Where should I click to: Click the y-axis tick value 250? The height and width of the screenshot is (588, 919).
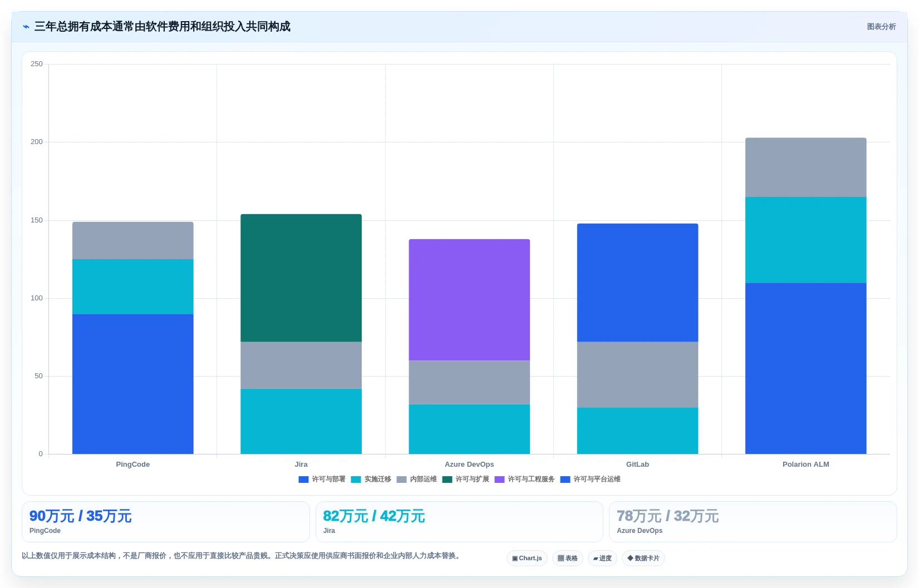click(x=37, y=64)
